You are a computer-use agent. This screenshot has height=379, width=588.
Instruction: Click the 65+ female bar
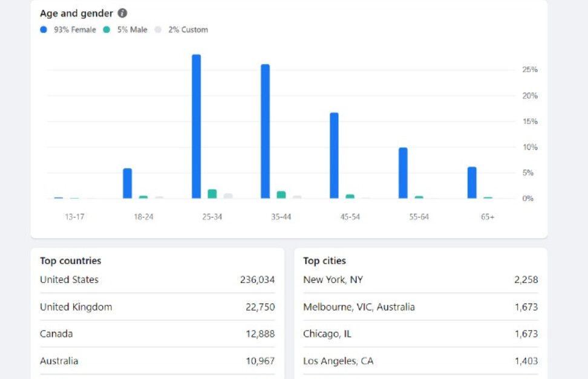click(x=472, y=183)
